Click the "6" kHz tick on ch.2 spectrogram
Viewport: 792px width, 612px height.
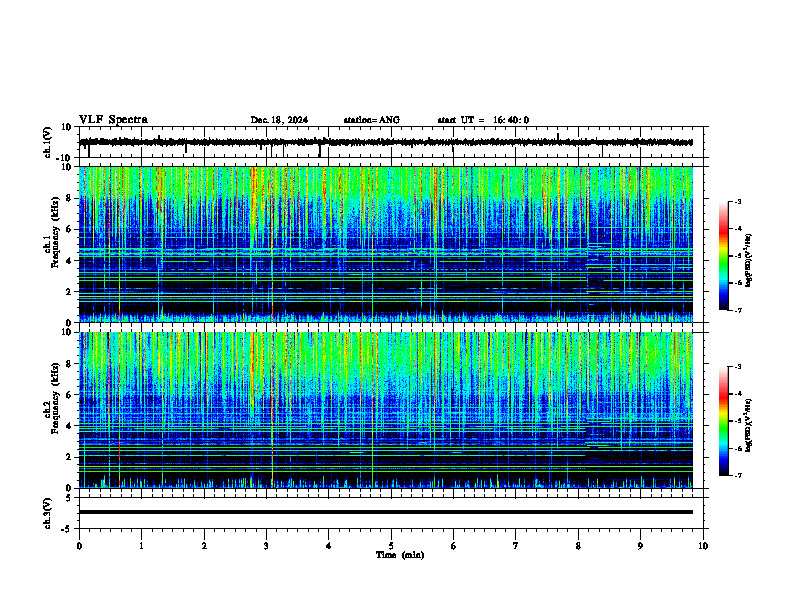click(x=69, y=395)
